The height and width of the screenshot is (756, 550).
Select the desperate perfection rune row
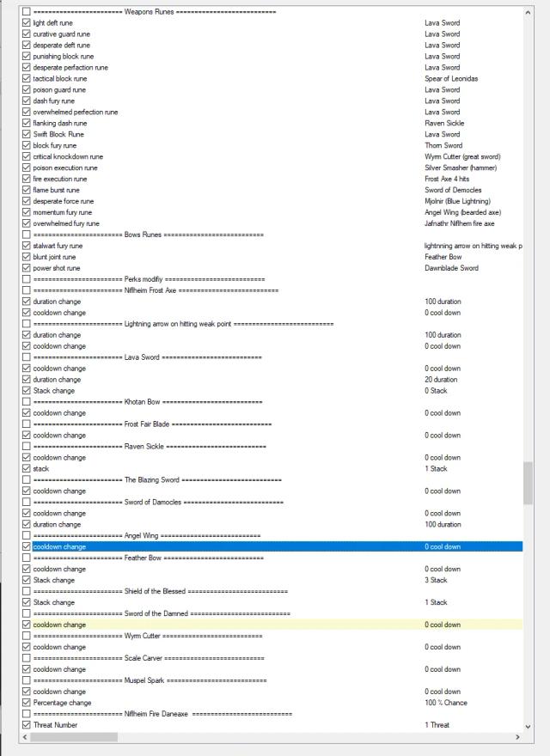point(272,68)
